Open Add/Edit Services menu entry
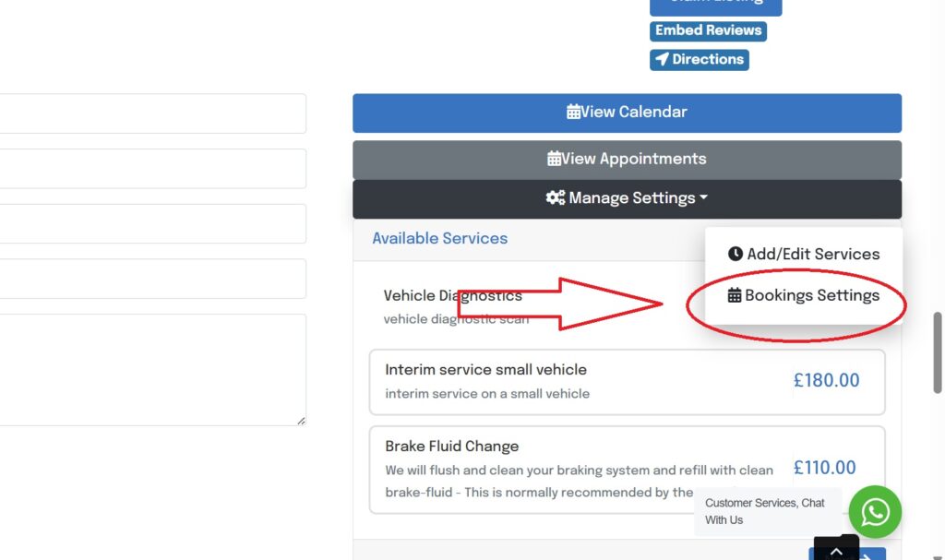Viewport: 945px width, 560px height. click(812, 254)
